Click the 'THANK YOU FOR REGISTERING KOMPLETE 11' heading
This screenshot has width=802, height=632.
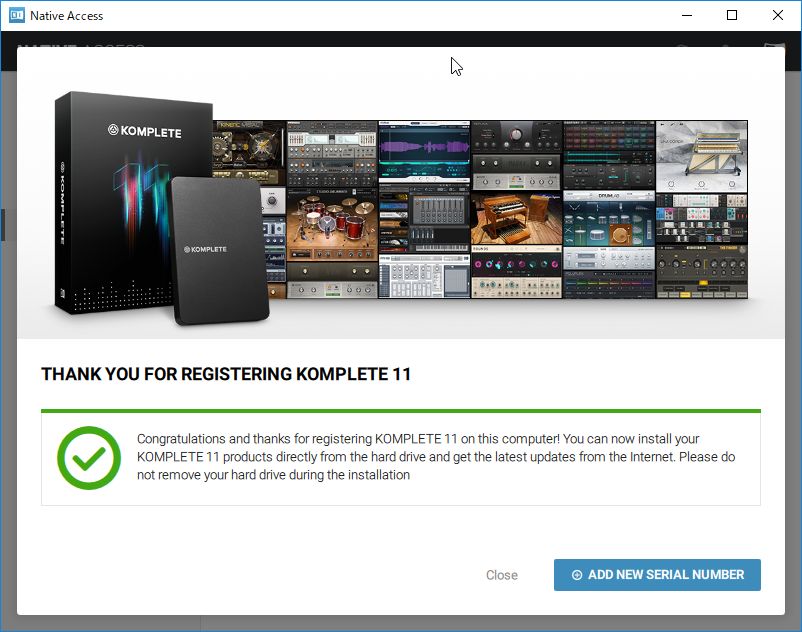(226, 374)
